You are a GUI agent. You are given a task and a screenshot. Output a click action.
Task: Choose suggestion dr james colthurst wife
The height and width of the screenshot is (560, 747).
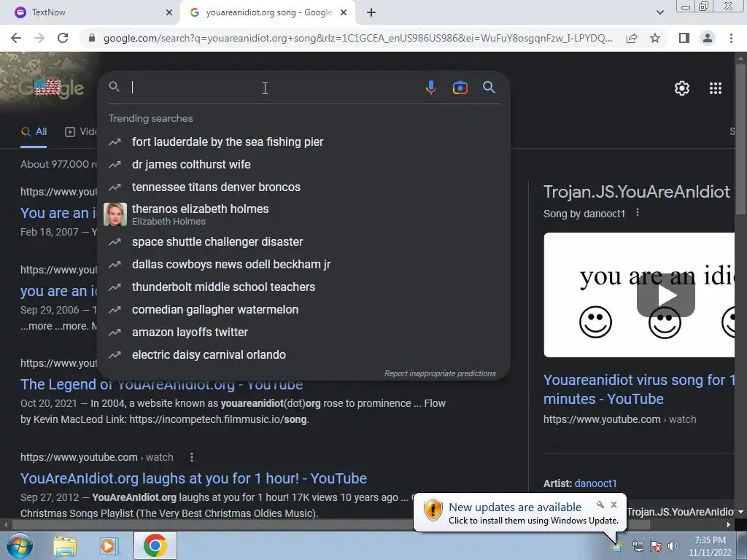point(303,164)
